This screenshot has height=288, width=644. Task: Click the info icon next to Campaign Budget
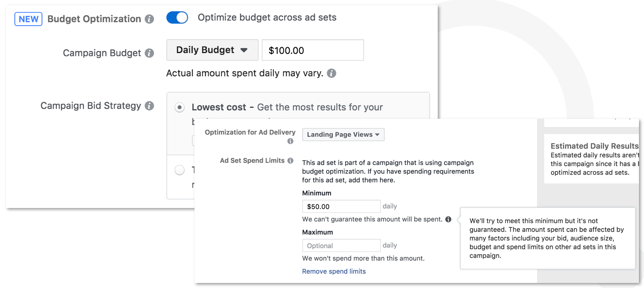149,53
